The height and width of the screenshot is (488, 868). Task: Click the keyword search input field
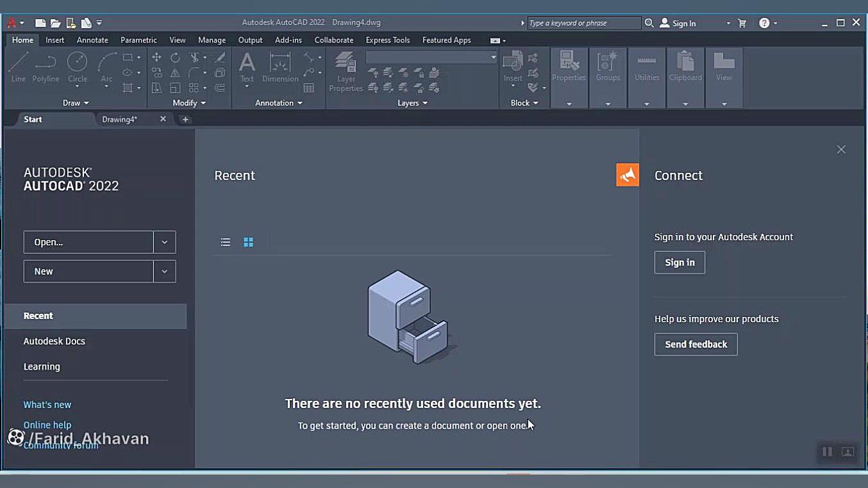point(583,23)
